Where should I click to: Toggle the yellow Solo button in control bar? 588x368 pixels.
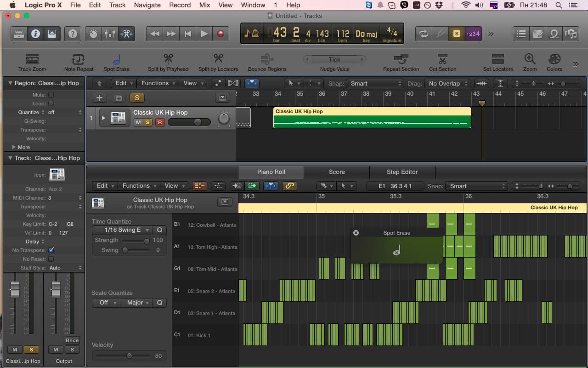point(456,34)
